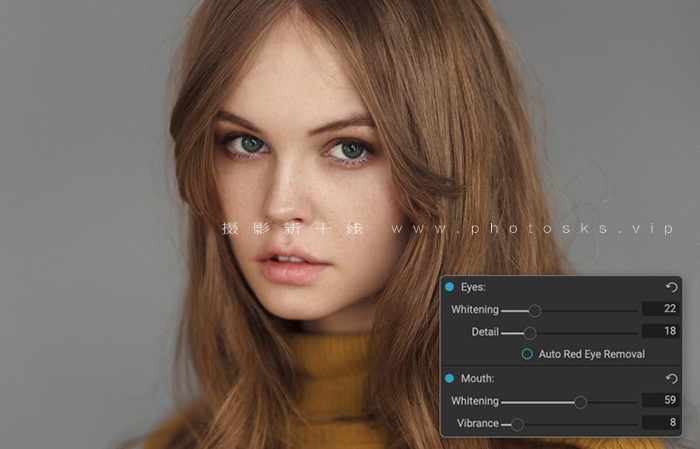Click the Eyes: section label
This screenshot has width=700, height=449.
coord(473,287)
